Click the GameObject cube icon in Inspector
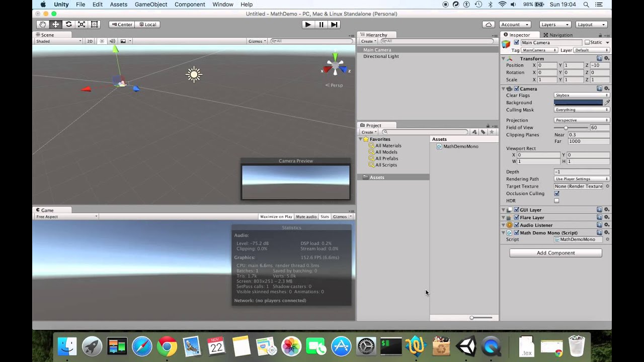Image resolution: width=644 pixels, height=362 pixels. point(506,44)
